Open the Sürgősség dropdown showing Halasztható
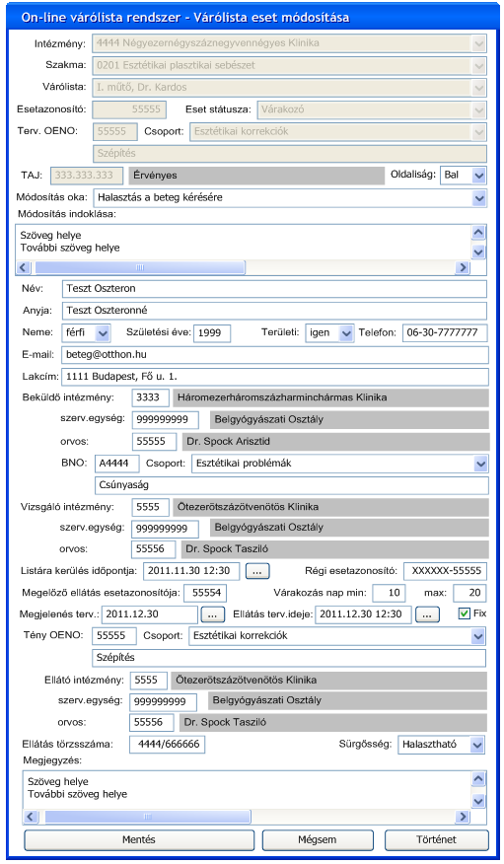 click(x=441, y=745)
